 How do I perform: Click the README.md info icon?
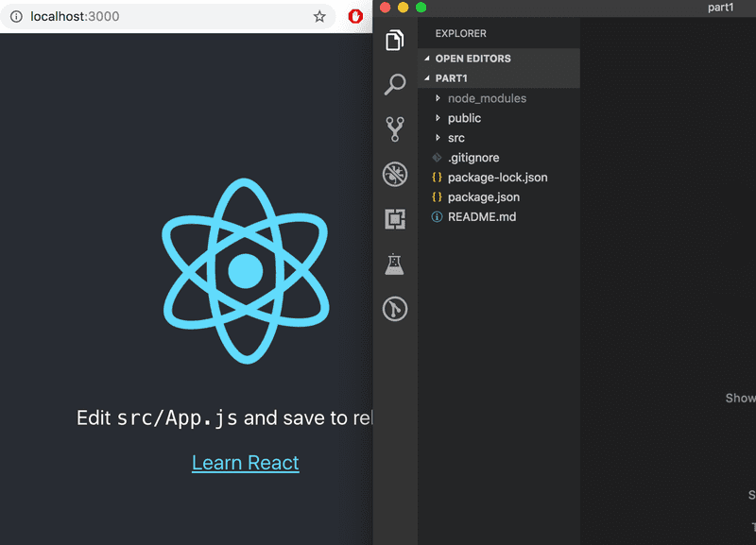[437, 217]
